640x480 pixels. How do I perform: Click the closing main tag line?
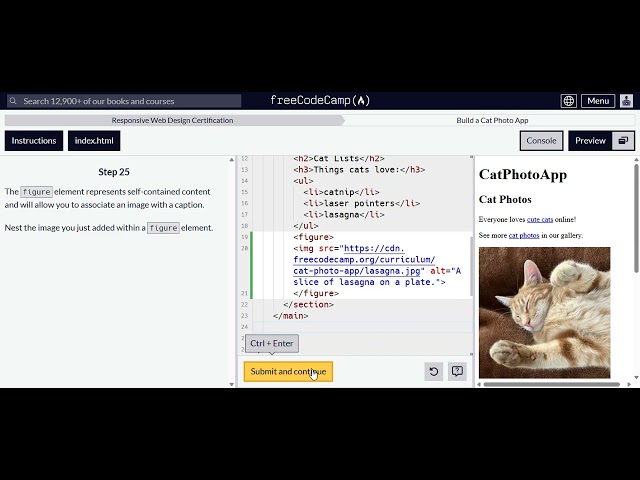[x=291, y=316]
